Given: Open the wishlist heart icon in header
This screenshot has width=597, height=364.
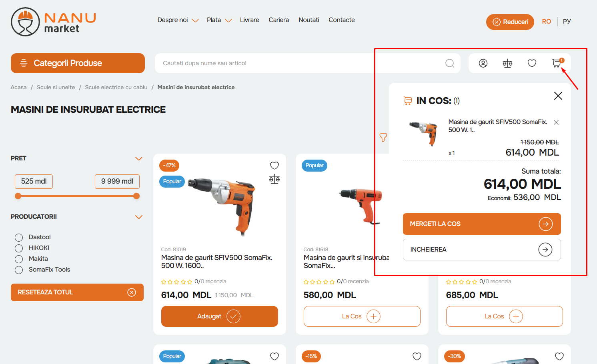Looking at the screenshot, I should (532, 63).
